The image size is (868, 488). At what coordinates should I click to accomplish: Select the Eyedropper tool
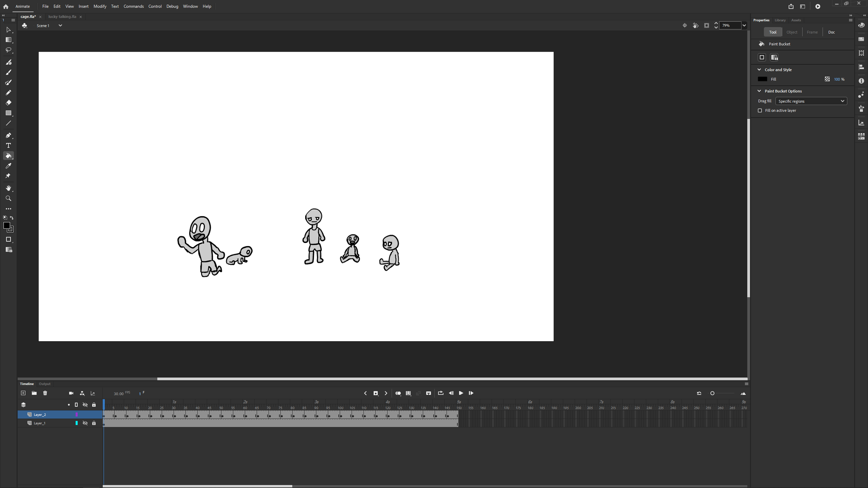point(8,166)
